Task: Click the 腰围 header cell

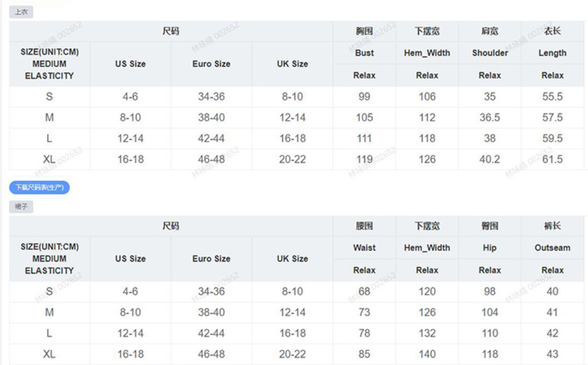Action: click(364, 226)
